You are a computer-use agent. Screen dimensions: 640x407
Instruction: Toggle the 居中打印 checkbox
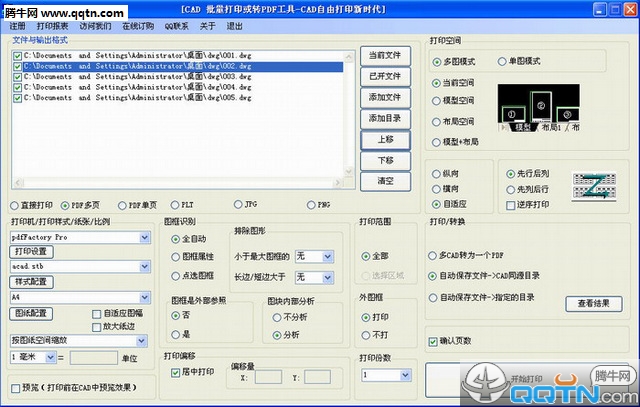[x=174, y=372]
